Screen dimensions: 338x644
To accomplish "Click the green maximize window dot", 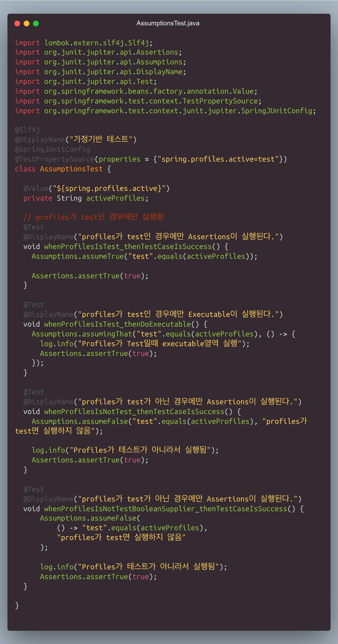I will click(x=36, y=23).
